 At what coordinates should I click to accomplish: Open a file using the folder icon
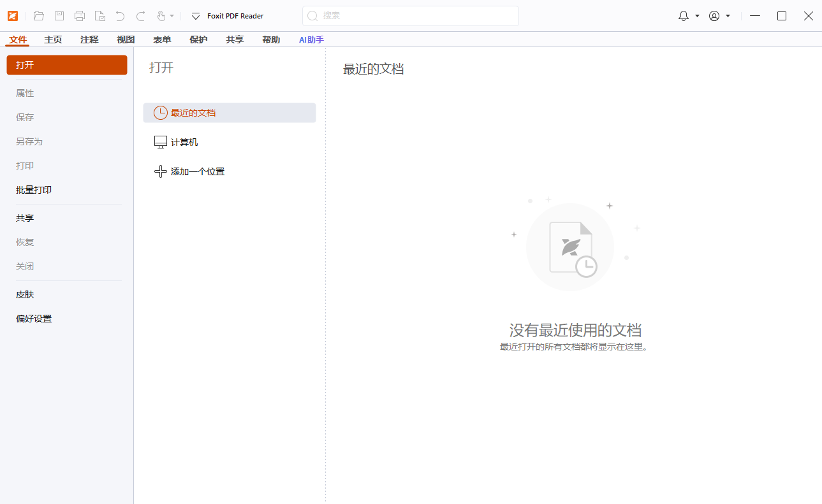tap(39, 15)
